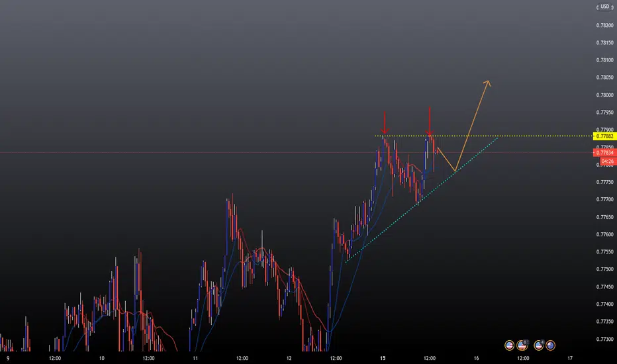
Task: Click the red 0.77834 current price label
Action: click(604, 153)
